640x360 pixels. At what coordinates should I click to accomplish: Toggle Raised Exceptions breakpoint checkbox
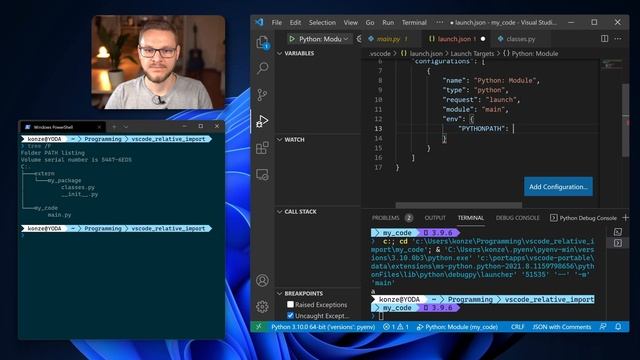tap(290, 304)
